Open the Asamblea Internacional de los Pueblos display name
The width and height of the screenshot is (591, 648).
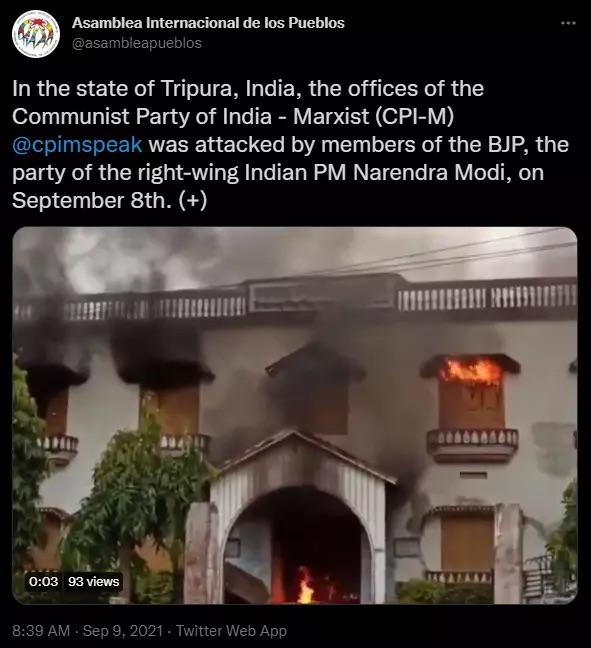208,23
